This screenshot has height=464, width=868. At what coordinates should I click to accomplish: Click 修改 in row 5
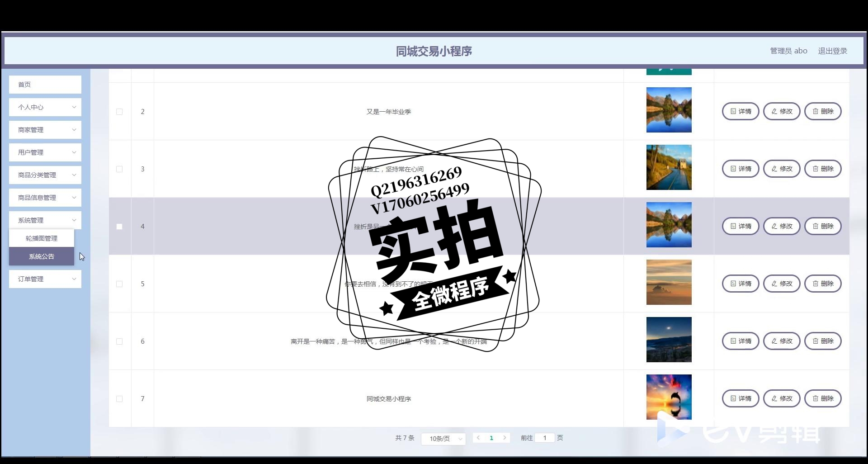coord(782,284)
